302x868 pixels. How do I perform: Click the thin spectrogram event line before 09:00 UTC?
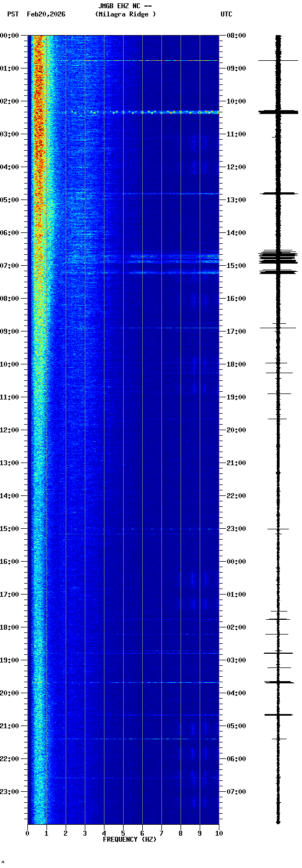pos(140,60)
